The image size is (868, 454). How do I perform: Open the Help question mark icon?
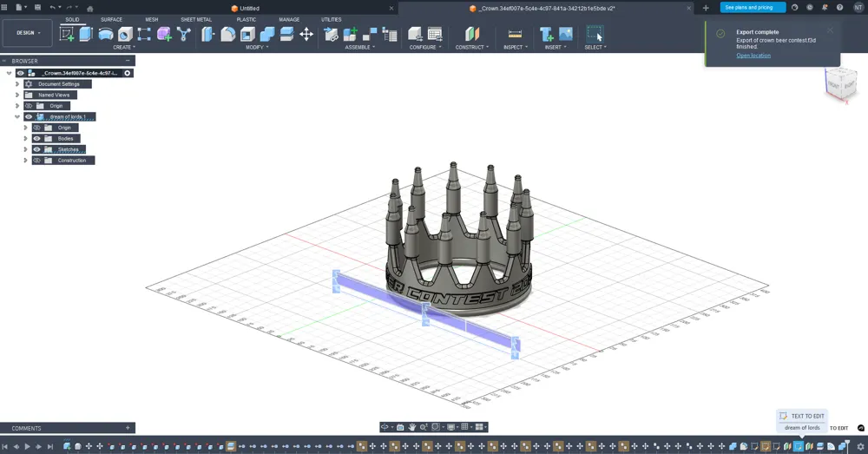(839, 7)
